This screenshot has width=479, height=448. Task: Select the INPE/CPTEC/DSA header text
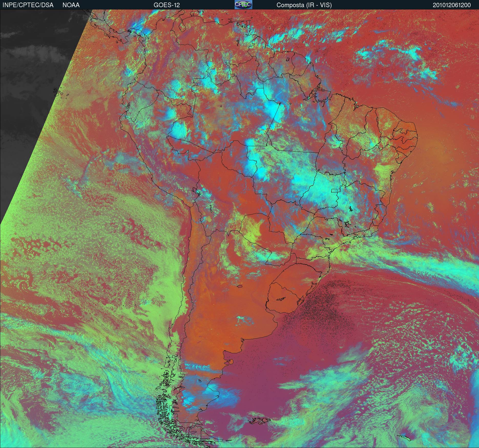tap(28, 5)
